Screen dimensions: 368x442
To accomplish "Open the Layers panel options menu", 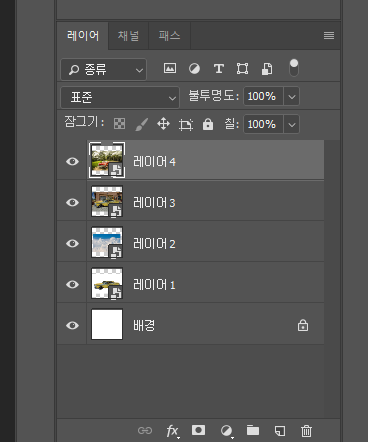I will 329,35.
